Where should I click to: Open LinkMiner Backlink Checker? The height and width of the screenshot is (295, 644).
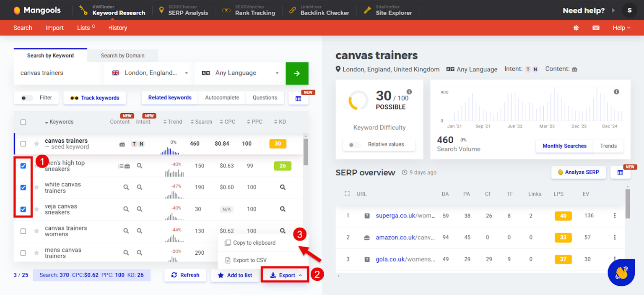tap(320, 10)
